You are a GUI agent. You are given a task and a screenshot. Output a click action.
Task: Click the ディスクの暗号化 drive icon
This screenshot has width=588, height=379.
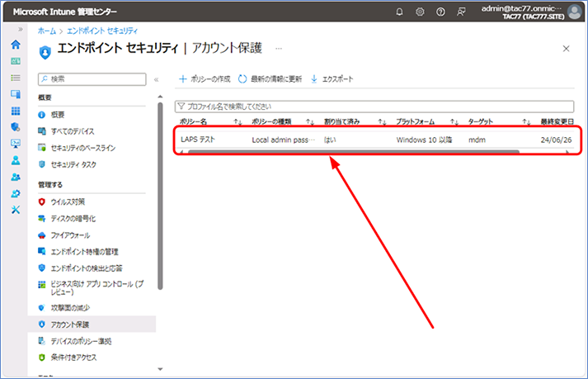tap(41, 219)
